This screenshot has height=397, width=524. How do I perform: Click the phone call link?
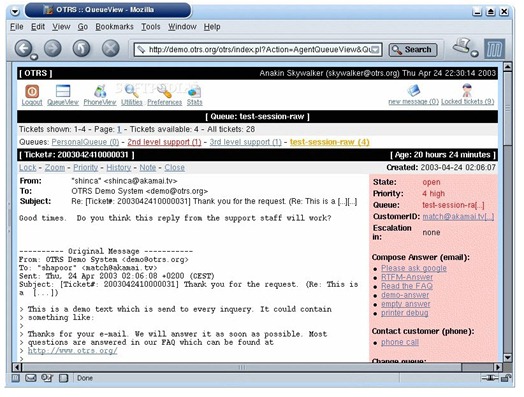pos(400,342)
